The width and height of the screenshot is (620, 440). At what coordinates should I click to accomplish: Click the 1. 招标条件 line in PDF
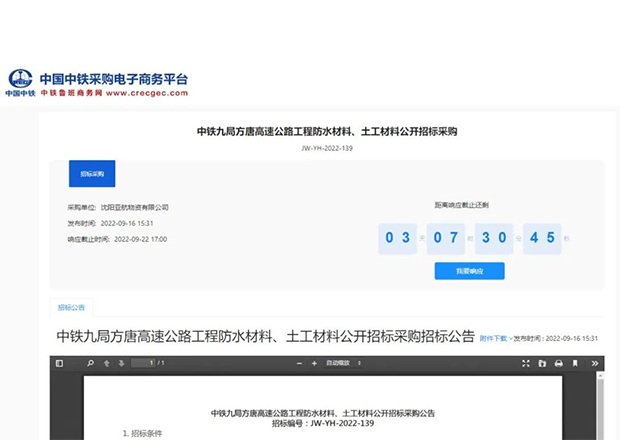coord(142,434)
